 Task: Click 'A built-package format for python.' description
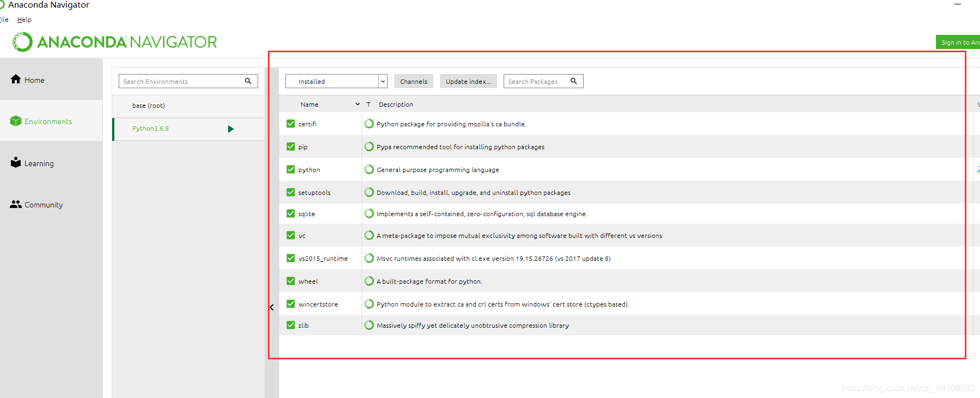click(x=430, y=281)
